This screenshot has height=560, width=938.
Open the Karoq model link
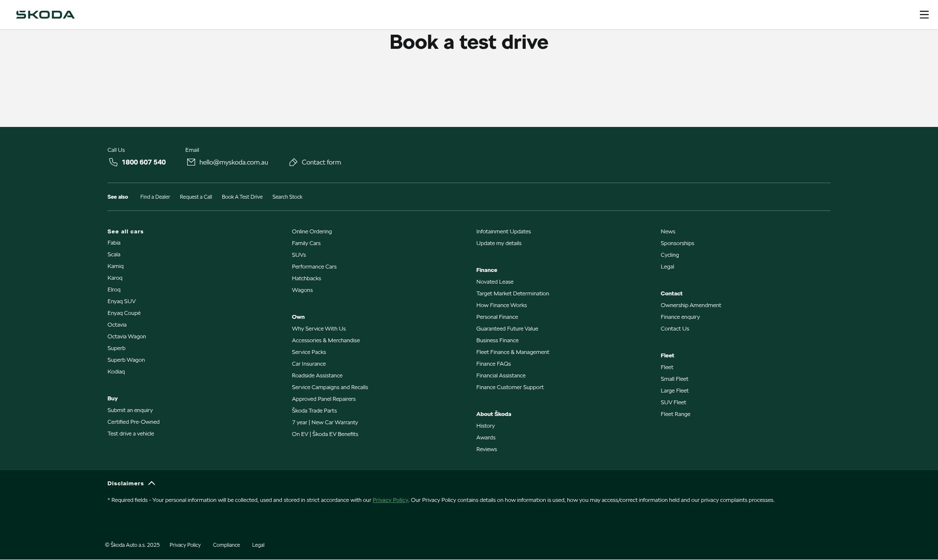click(x=115, y=278)
